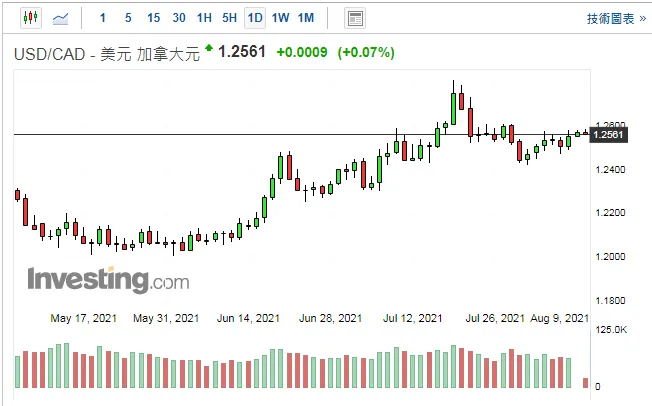
Task: Select the 5H timeframe
Action: click(230, 18)
